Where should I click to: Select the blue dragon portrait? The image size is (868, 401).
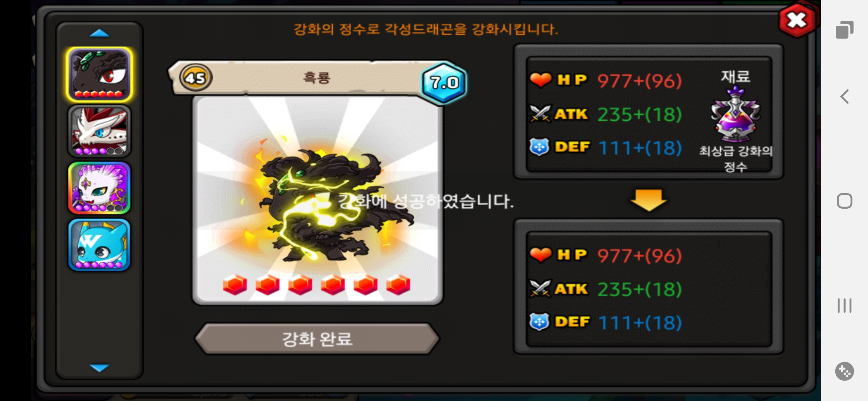point(99,245)
